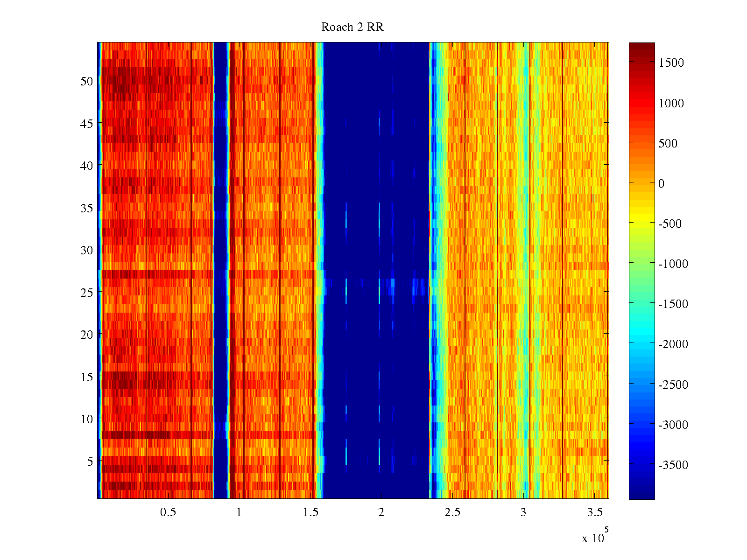
Task: Click the plot title "Roach 2 RR"
Action: coord(352,27)
